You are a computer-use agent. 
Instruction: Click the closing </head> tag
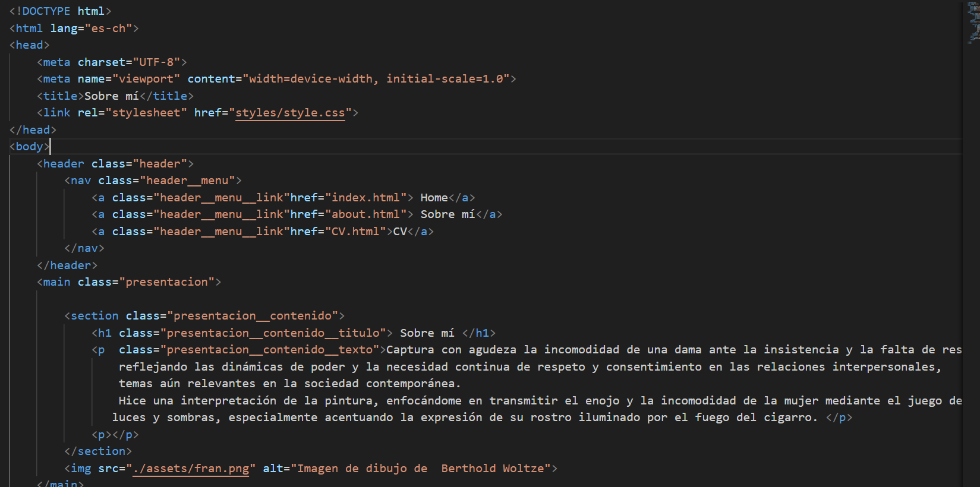pos(33,130)
